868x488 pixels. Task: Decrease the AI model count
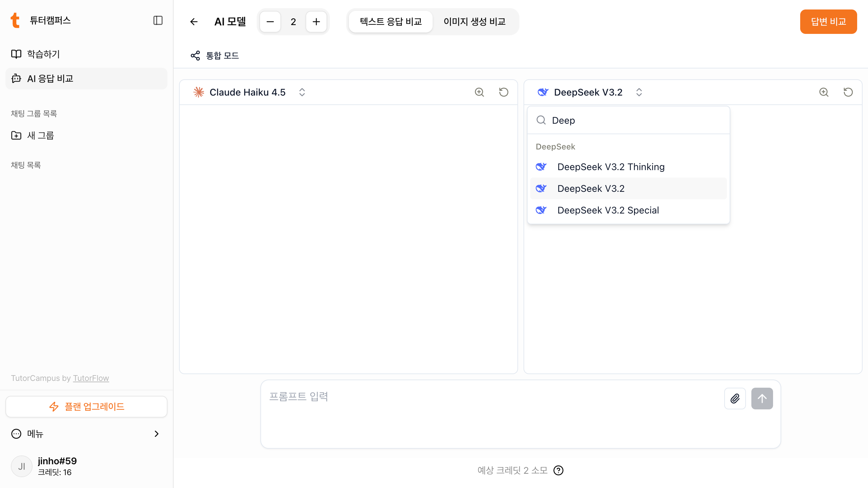point(270,22)
